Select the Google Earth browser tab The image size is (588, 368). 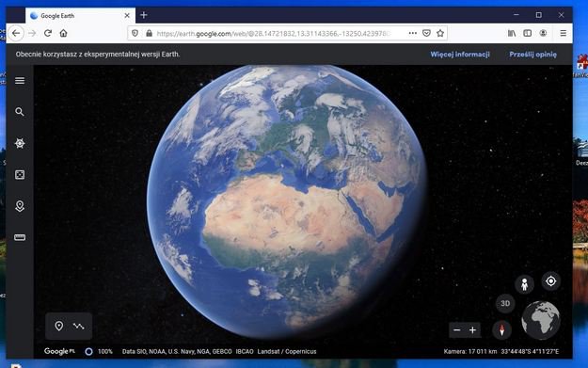pyautogui.click(x=80, y=15)
